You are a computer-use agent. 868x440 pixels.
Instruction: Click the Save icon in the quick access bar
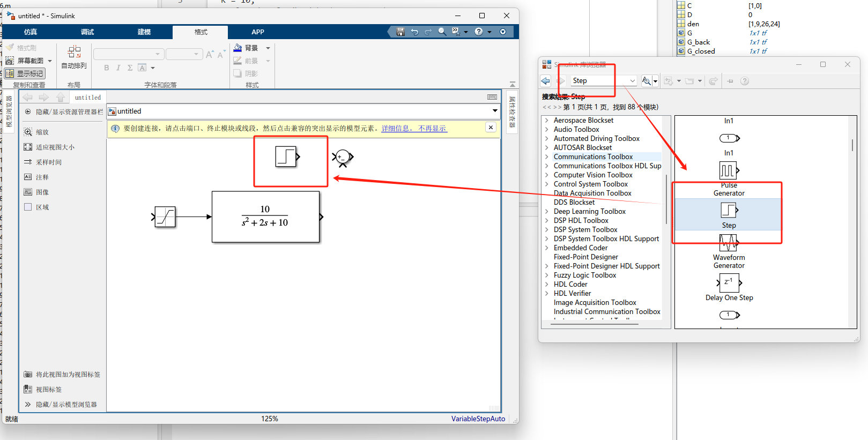click(x=400, y=32)
